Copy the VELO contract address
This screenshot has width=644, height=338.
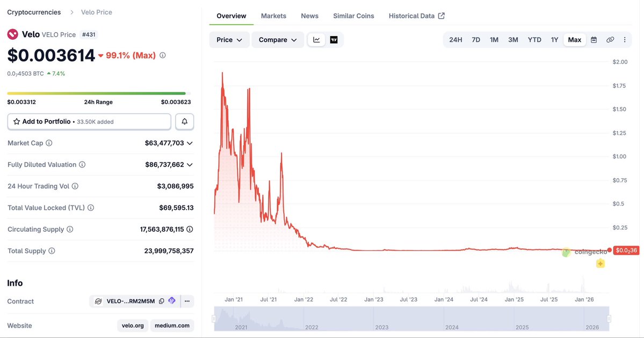coord(162,301)
